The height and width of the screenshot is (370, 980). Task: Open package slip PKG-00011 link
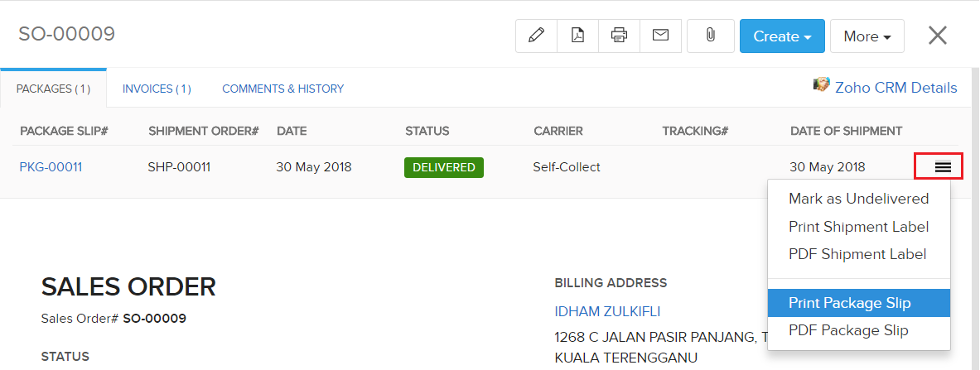[x=51, y=167]
